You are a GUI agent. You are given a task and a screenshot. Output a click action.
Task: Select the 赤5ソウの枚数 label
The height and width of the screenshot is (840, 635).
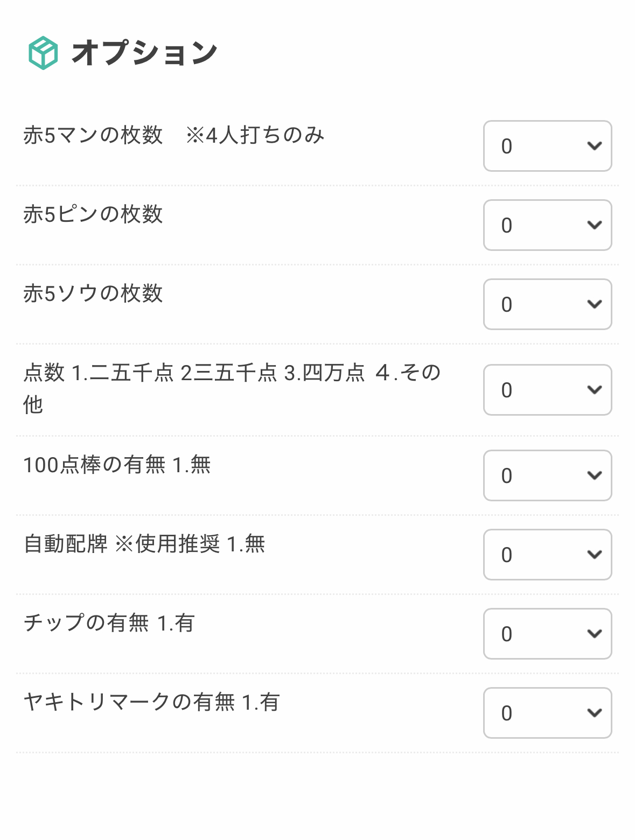click(x=93, y=293)
